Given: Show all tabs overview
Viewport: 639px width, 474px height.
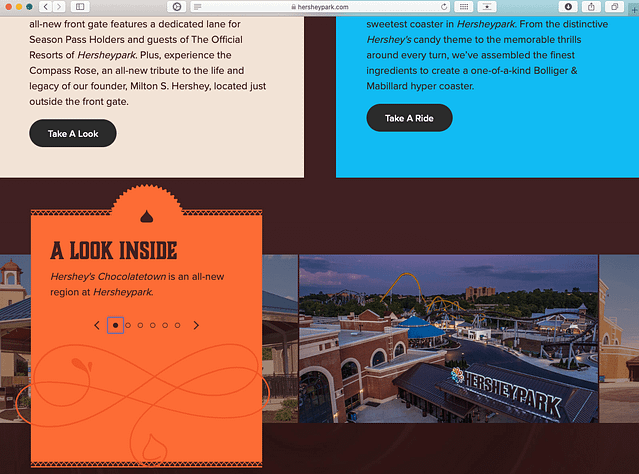Looking at the screenshot, I should pos(614,7).
